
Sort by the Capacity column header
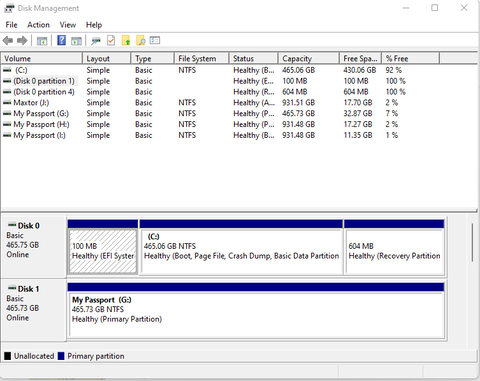309,58
